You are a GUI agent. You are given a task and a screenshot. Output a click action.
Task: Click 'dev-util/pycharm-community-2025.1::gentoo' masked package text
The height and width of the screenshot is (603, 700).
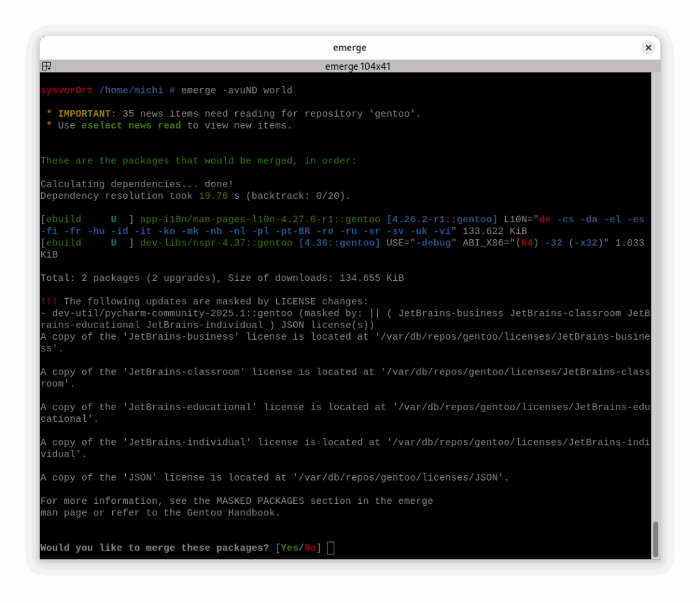point(172,314)
